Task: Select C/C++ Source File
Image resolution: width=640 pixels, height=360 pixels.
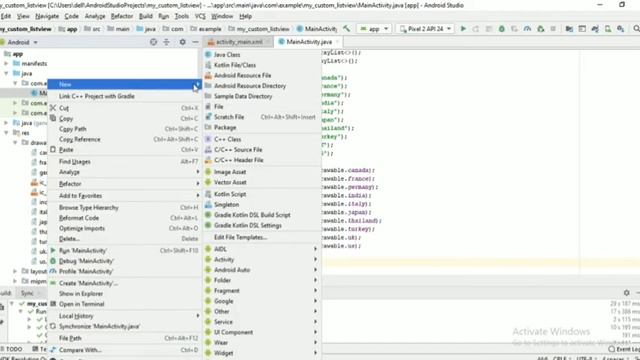Action: [262, 149]
